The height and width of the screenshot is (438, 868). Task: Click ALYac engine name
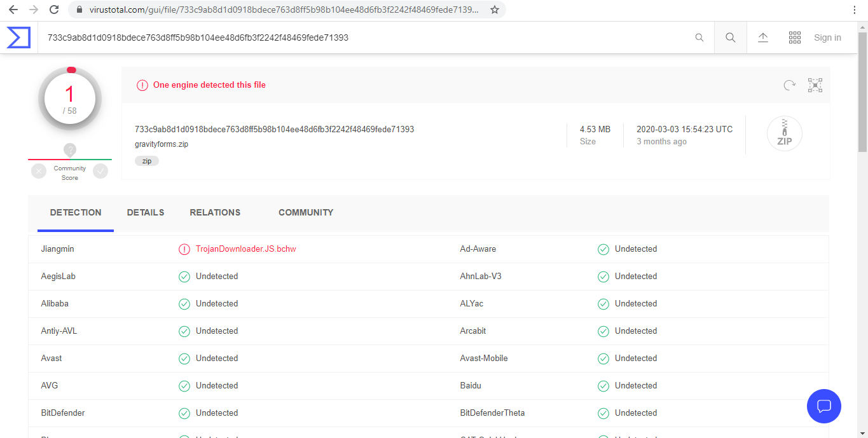472,304
